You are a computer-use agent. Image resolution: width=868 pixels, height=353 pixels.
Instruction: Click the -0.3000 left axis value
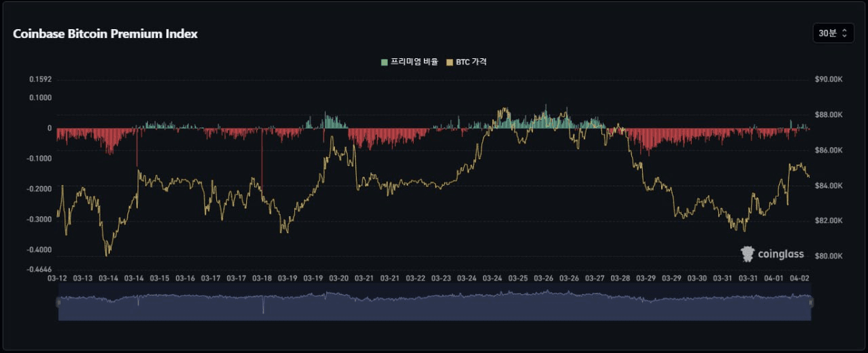39,220
